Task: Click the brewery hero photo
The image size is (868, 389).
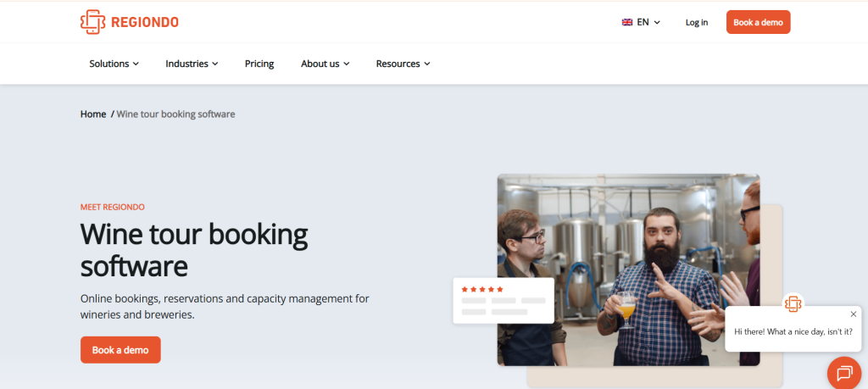Action: coord(628,270)
